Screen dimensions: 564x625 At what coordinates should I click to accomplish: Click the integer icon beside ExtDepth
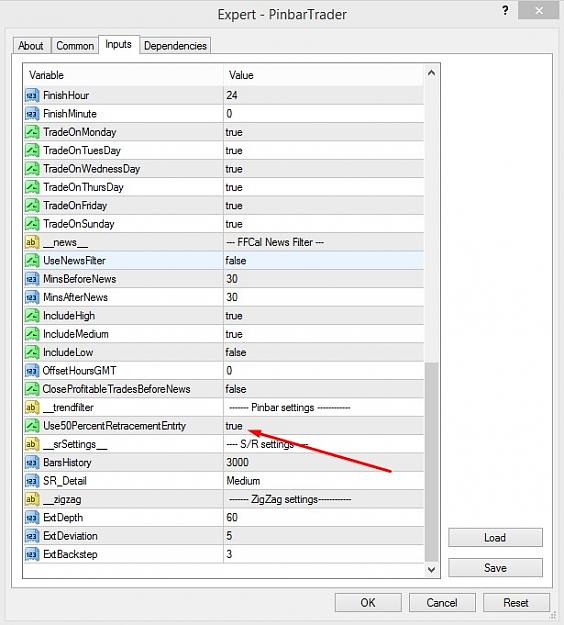click(32, 517)
